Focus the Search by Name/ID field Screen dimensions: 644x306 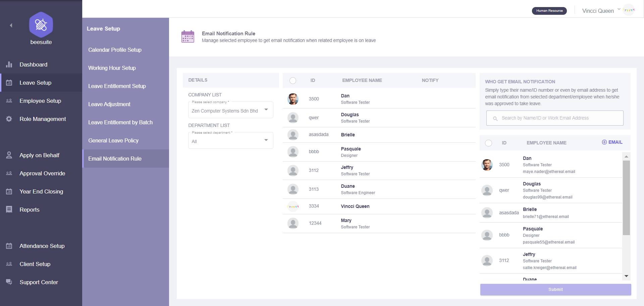(555, 118)
